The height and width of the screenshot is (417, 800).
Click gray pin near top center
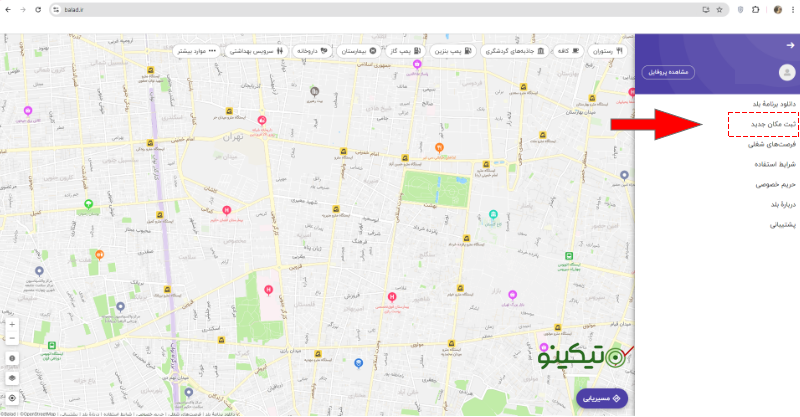point(315,92)
